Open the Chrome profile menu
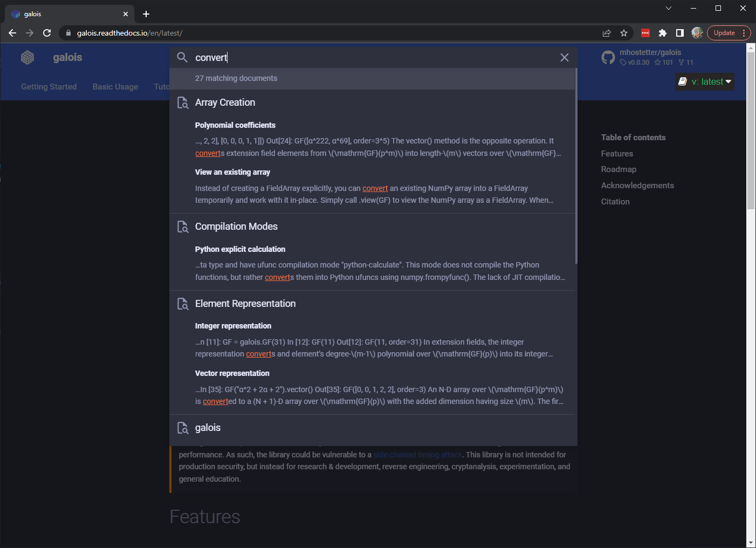The height and width of the screenshot is (548, 756). (x=697, y=33)
